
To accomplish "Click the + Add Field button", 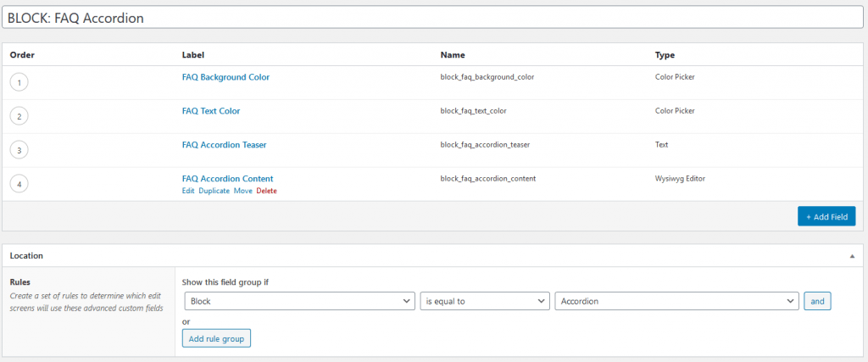I will tap(826, 217).
